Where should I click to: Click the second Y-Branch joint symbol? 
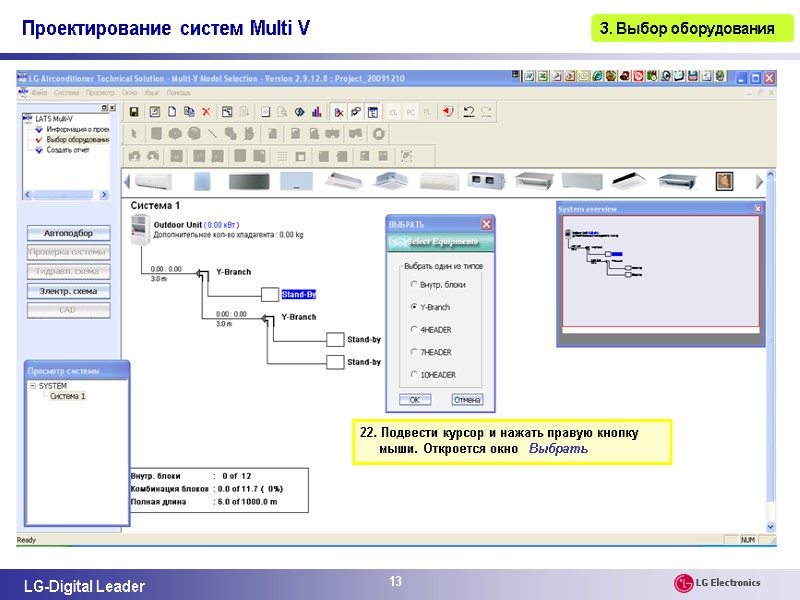(268, 320)
